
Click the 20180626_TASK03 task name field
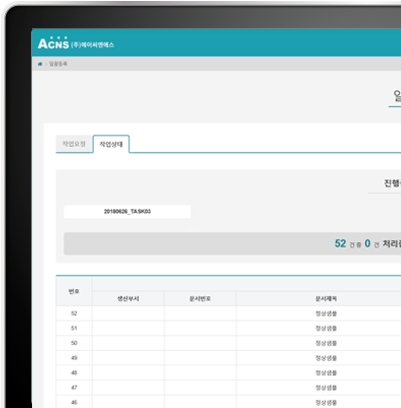click(127, 211)
